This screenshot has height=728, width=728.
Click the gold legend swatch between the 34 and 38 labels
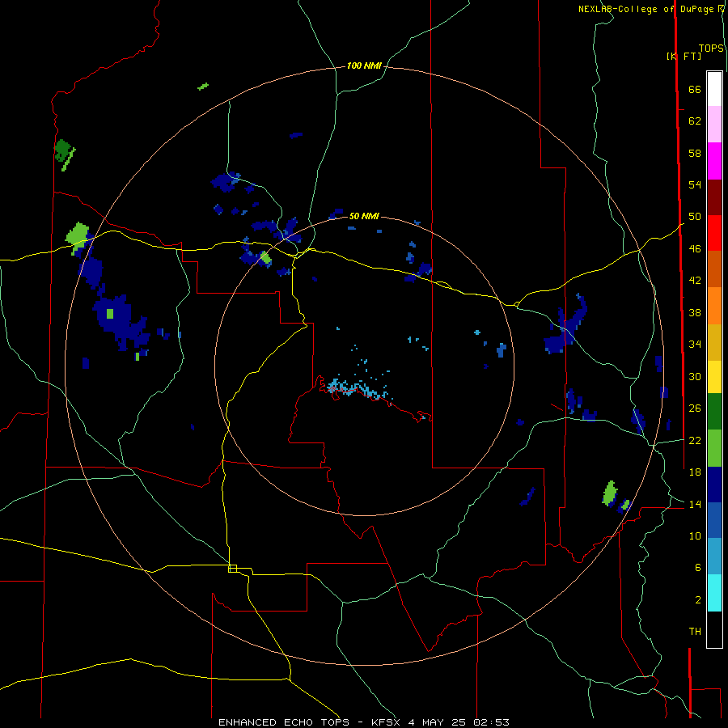coord(714,342)
